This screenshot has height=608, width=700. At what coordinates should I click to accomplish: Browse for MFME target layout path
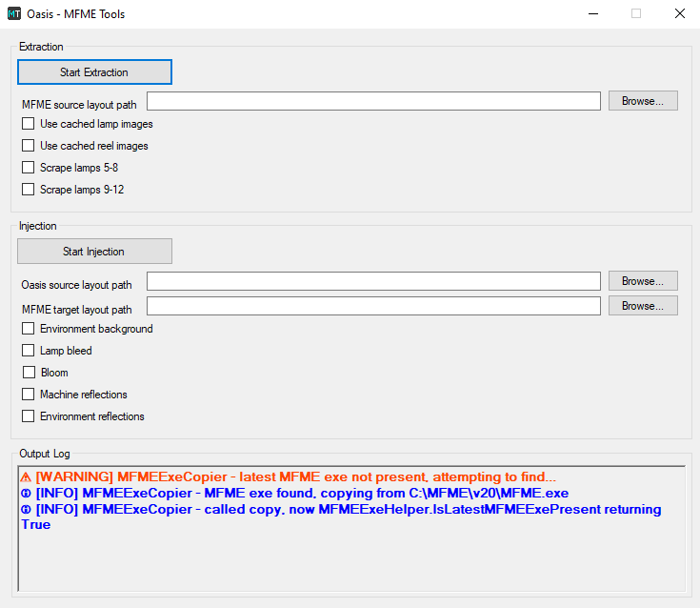coord(643,306)
